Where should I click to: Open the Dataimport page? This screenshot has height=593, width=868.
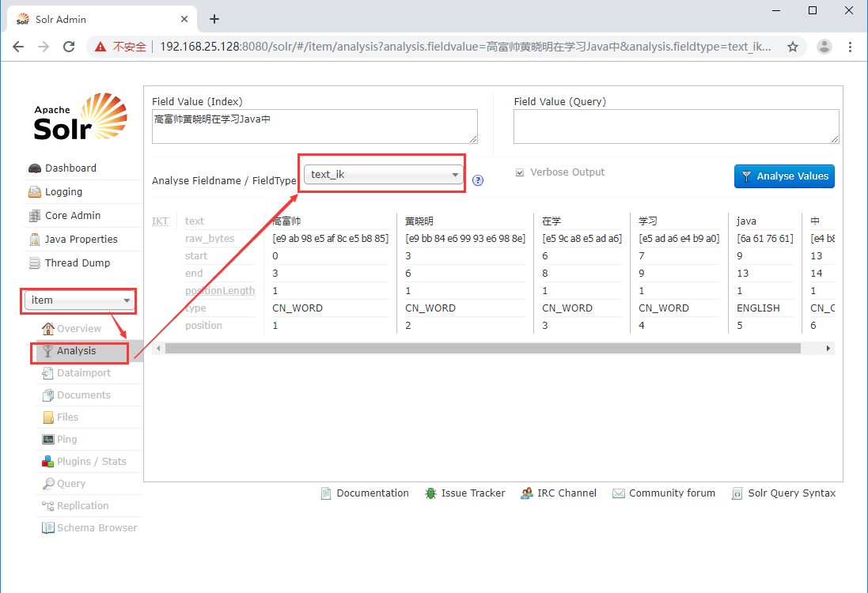pos(84,373)
